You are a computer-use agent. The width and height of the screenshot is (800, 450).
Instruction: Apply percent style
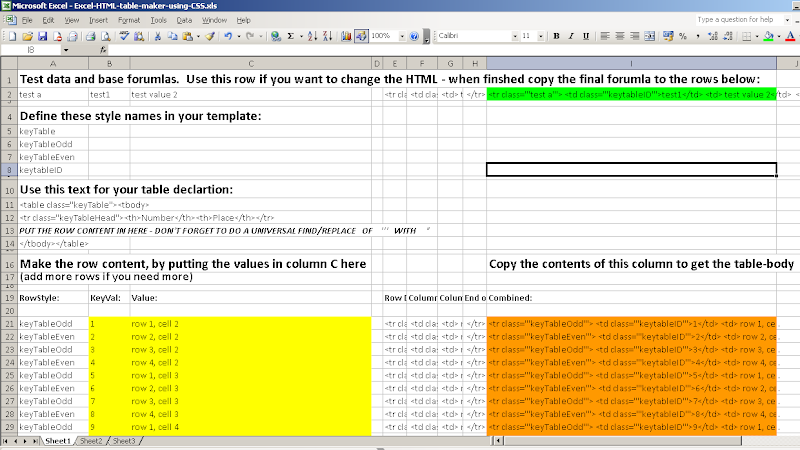pyautogui.click(x=683, y=36)
